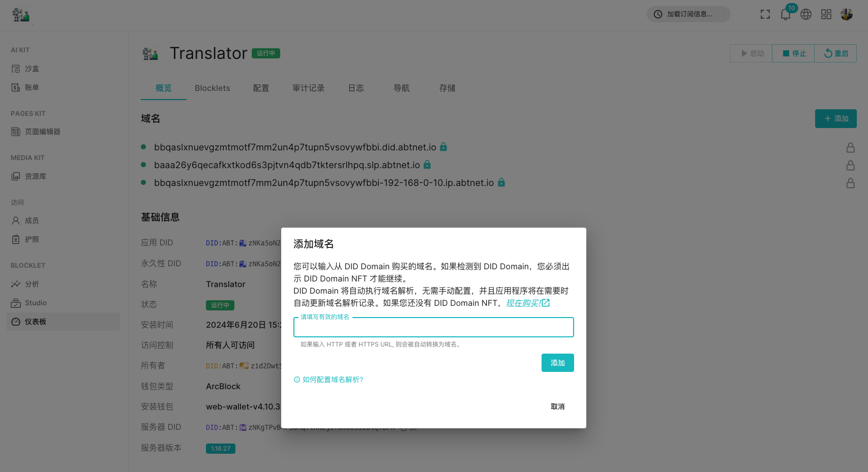Click the globe language icon

point(806,14)
